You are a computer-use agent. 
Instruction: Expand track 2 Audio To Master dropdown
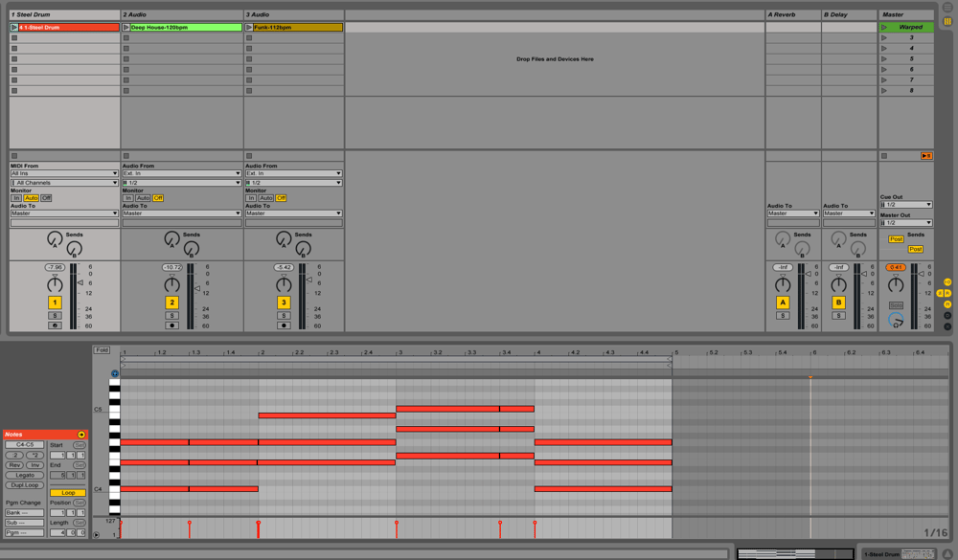pos(181,213)
